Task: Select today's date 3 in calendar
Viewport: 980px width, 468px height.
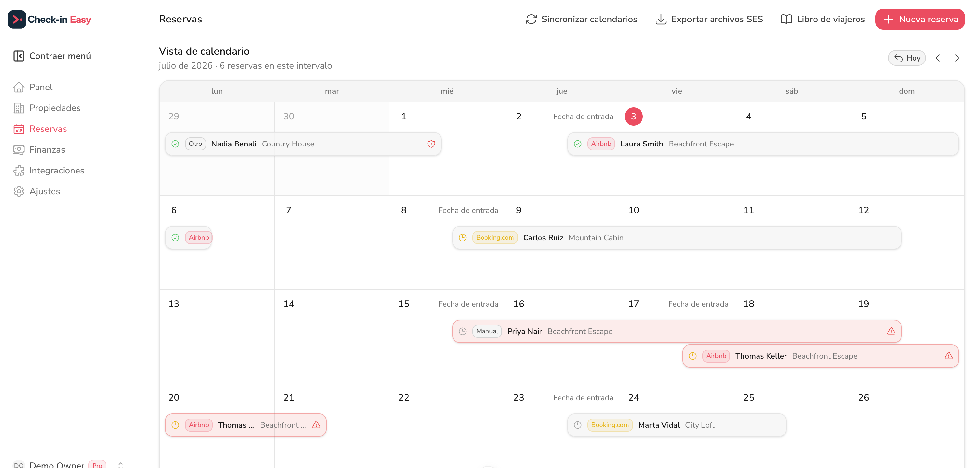Action: pos(633,116)
